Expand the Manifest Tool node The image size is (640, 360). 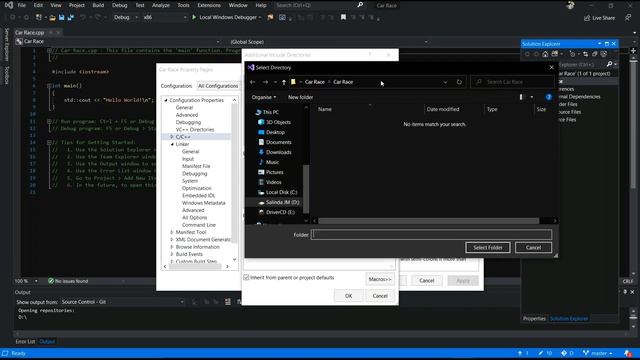[x=172, y=232]
